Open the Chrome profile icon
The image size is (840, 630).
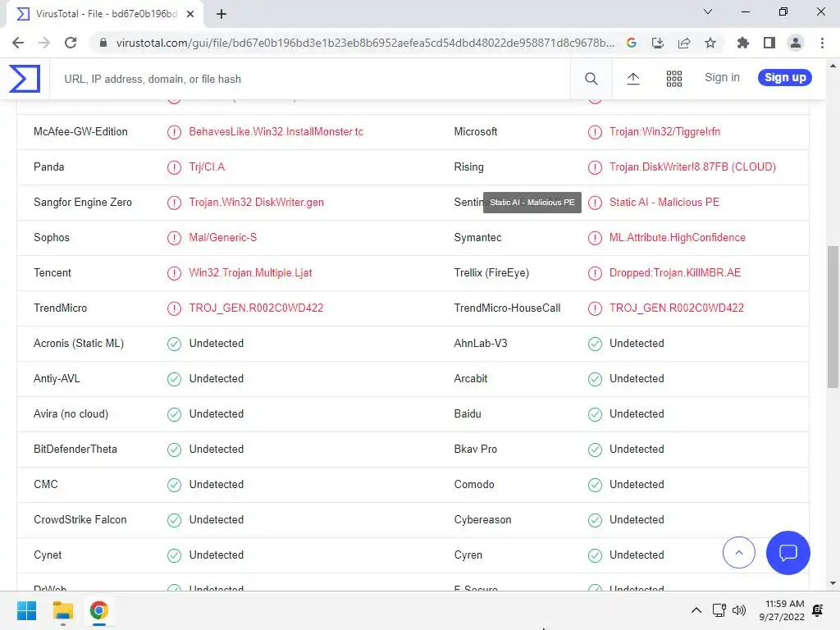[796, 43]
